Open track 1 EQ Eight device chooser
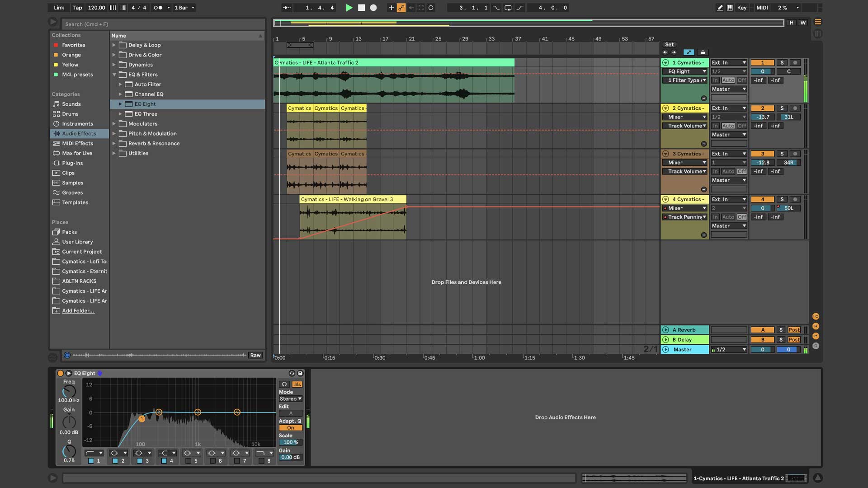Image resolution: width=868 pixels, height=488 pixels. pos(684,71)
